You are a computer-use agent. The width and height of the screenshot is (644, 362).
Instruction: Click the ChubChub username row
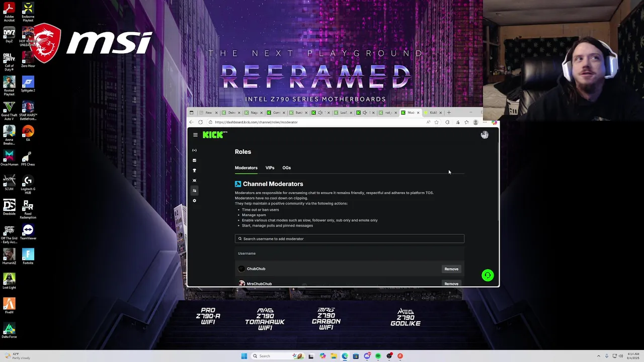click(349, 269)
